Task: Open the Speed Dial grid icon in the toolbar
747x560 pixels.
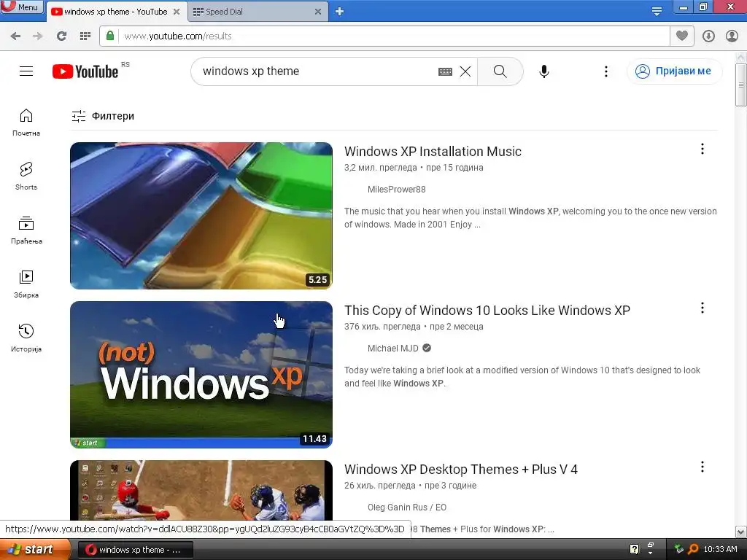Action: tap(85, 36)
